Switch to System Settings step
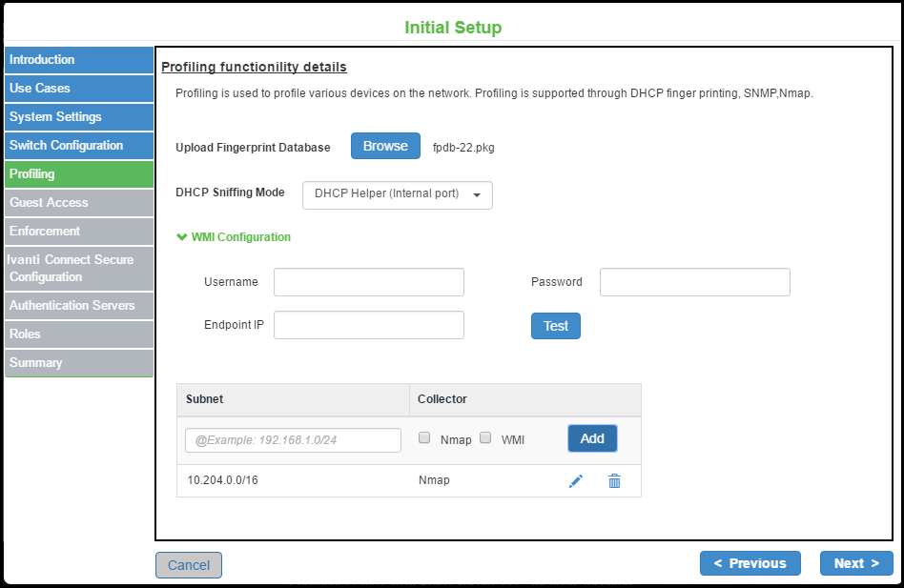904x588 pixels. [x=78, y=117]
